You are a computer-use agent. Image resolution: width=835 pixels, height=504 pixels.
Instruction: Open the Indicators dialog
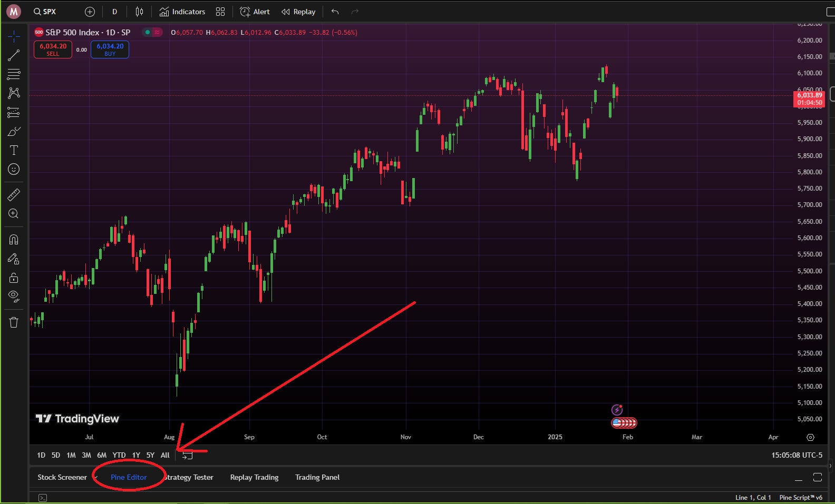point(182,12)
